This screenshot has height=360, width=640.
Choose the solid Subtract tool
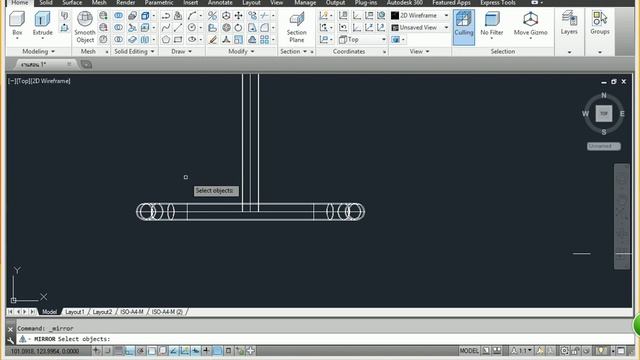tap(118, 28)
